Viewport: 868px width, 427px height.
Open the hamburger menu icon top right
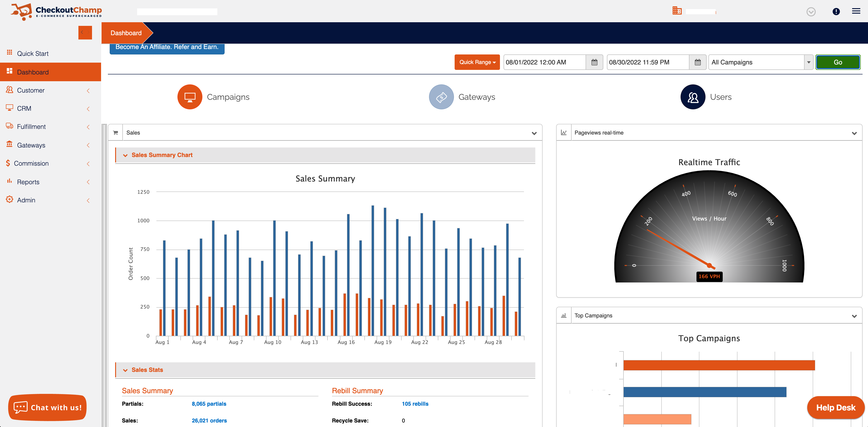coord(856,11)
